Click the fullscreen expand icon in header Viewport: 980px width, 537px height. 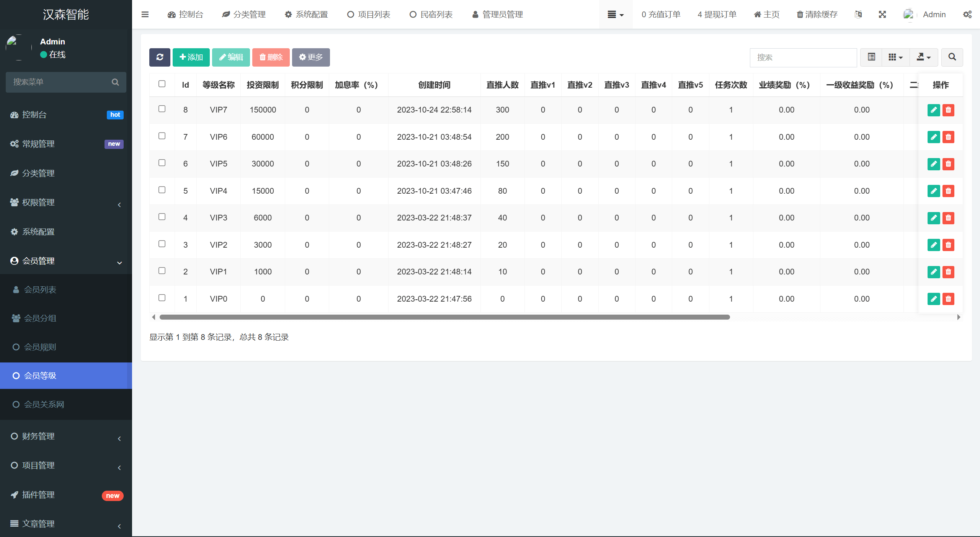click(x=882, y=15)
